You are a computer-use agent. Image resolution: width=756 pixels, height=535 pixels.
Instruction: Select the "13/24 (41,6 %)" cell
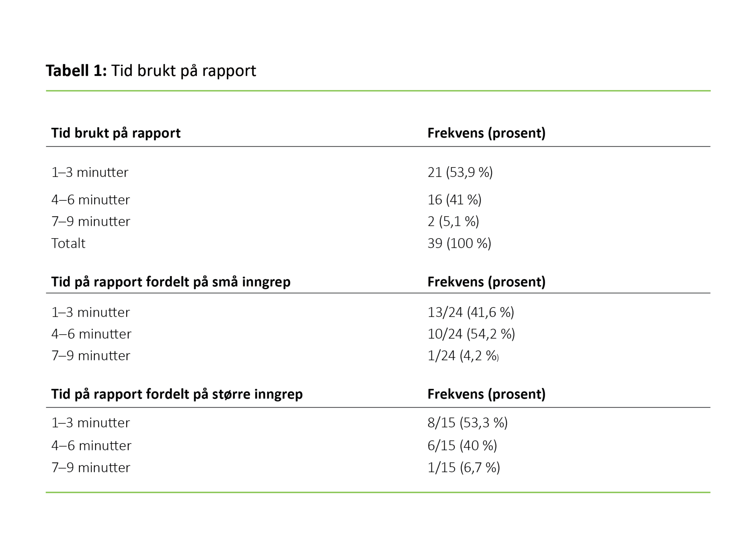[470, 312]
